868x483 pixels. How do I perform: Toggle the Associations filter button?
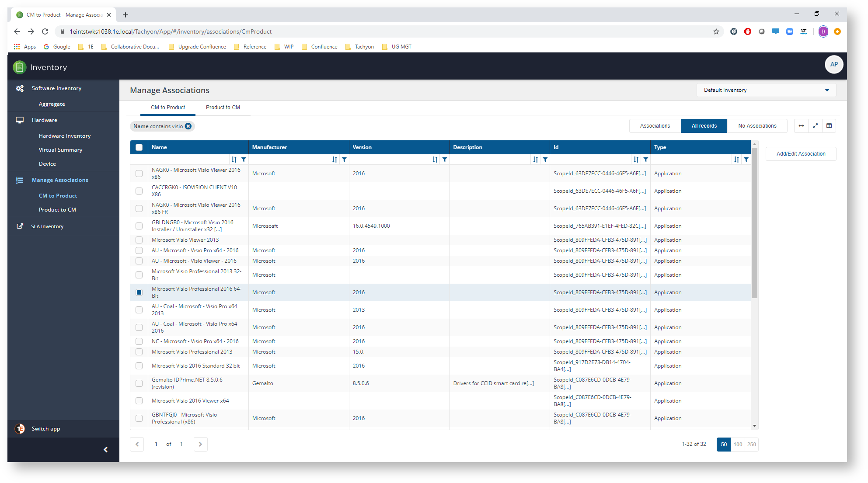(x=655, y=125)
